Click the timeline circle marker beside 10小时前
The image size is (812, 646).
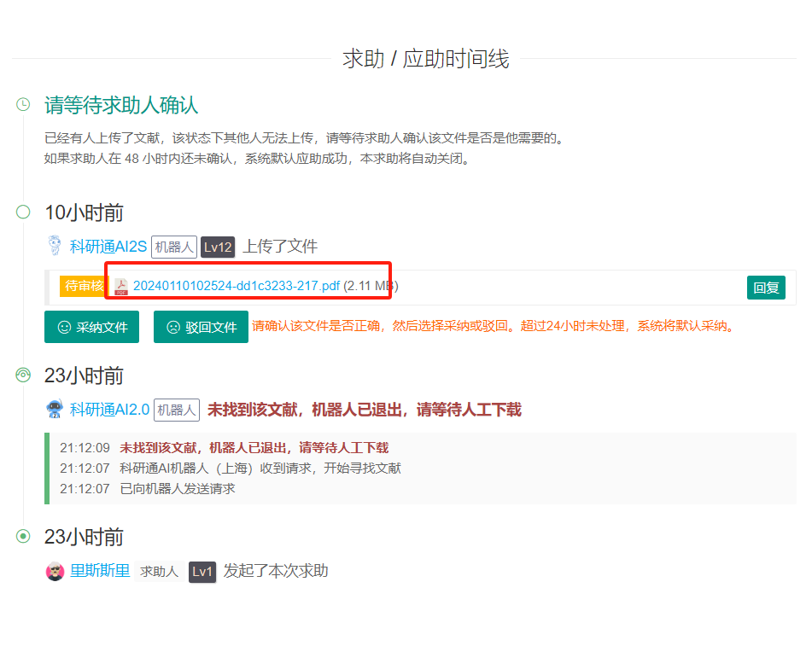21,212
